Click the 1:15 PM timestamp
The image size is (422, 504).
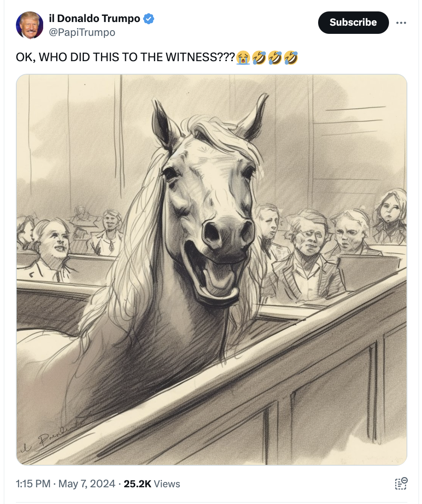pyautogui.click(x=33, y=484)
